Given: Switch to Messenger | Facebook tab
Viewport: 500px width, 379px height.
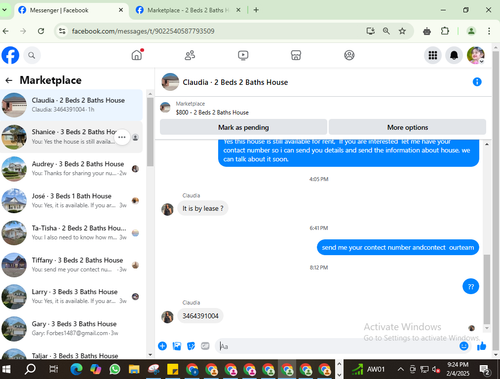Looking at the screenshot, I should [x=72, y=10].
